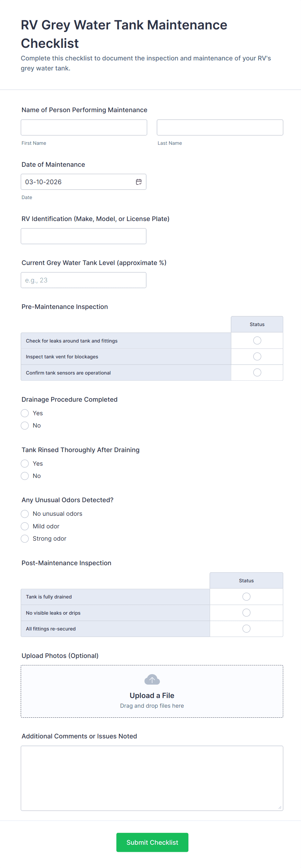
Task: Click the Additional Comments text area
Action: [x=152, y=778]
